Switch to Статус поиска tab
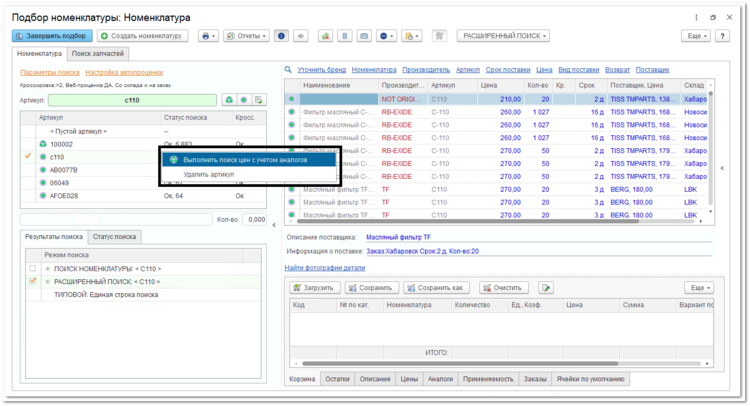Viewport: 750px width, 406px height. click(114, 237)
